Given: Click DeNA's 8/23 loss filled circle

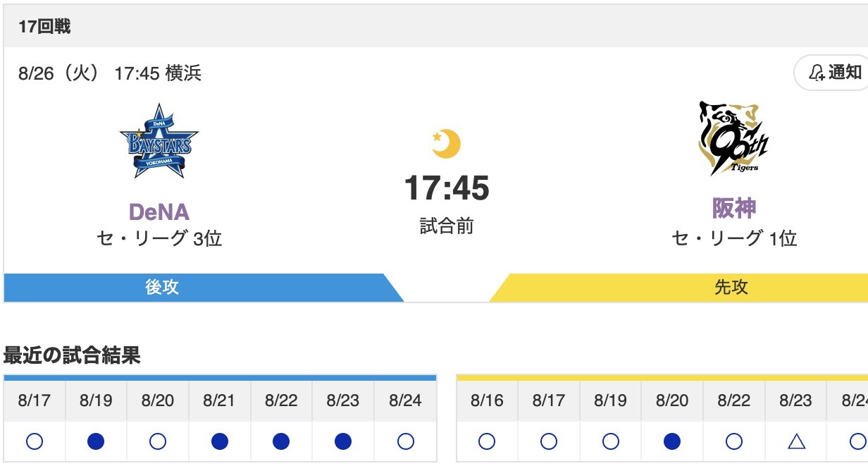Looking at the screenshot, I should pos(343,441).
